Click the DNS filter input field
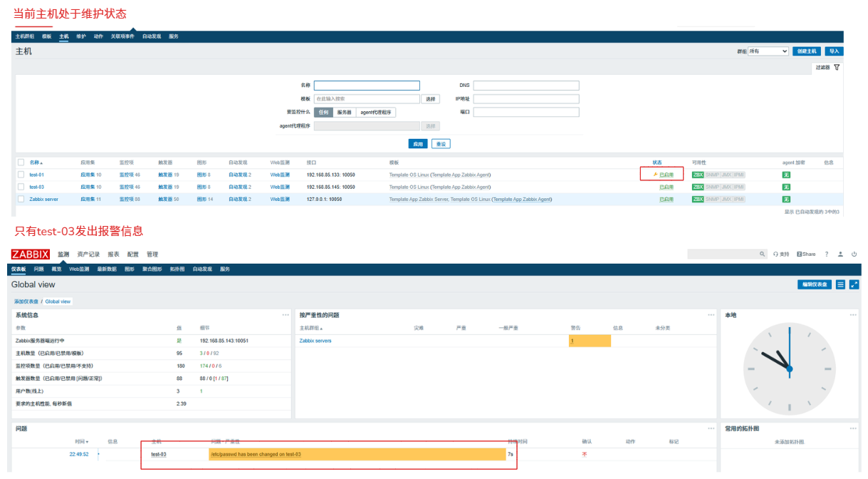Image resolution: width=868 pixels, height=479 pixels. (x=526, y=86)
